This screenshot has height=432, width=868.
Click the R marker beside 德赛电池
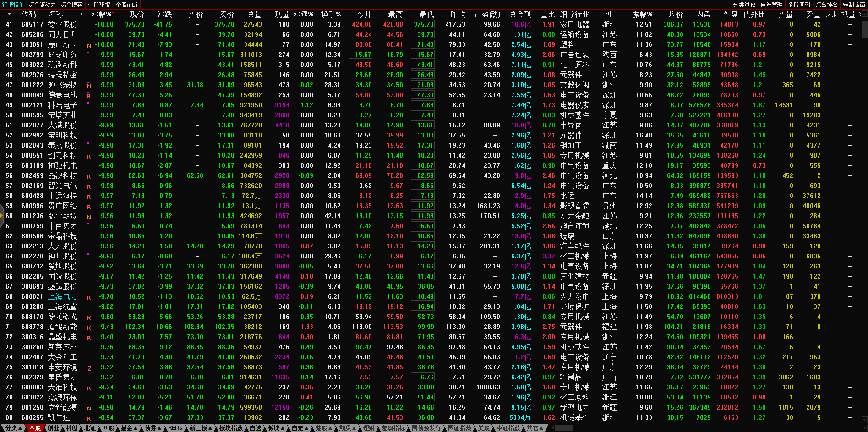click(x=89, y=96)
